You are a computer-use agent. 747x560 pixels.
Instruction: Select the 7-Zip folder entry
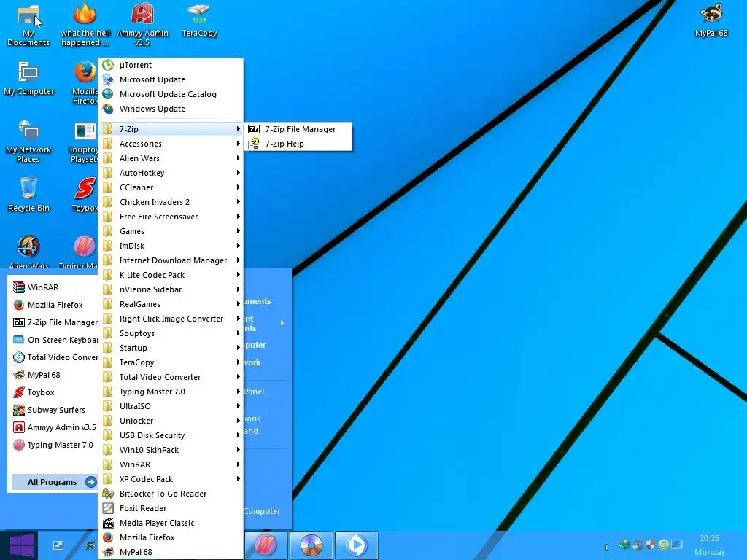click(x=171, y=129)
